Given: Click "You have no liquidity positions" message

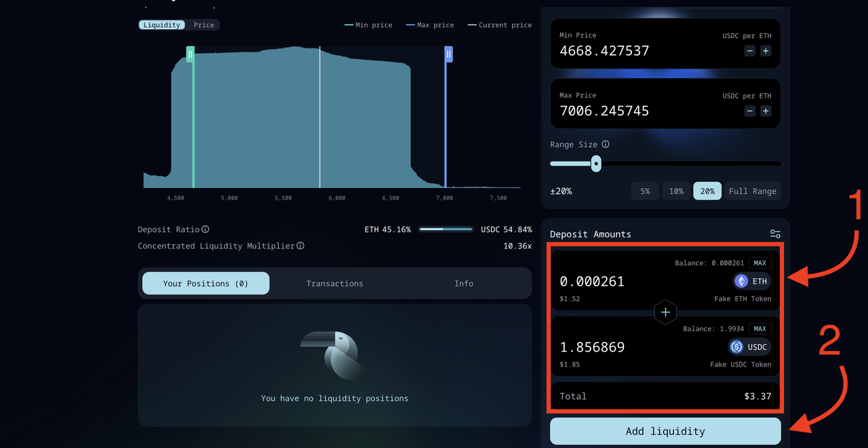Looking at the screenshot, I should pyautogui.click(x=334, y=398).
